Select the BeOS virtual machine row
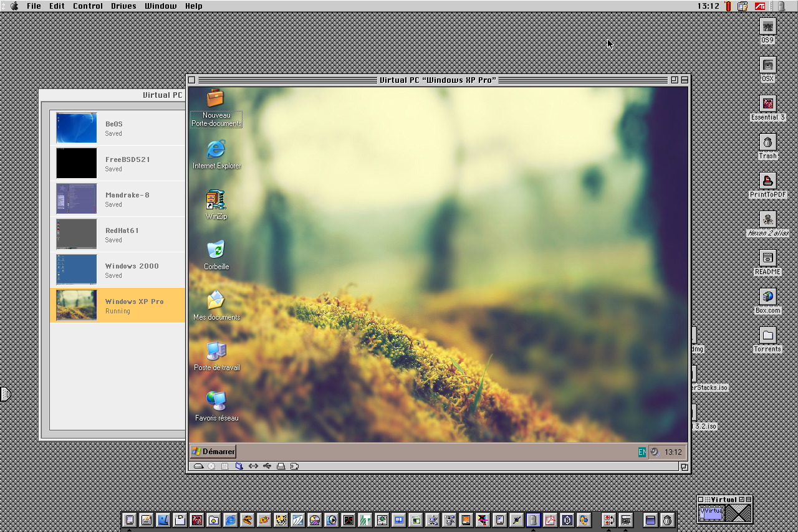This screenshot has height=532, width=798. click(117, 128)
